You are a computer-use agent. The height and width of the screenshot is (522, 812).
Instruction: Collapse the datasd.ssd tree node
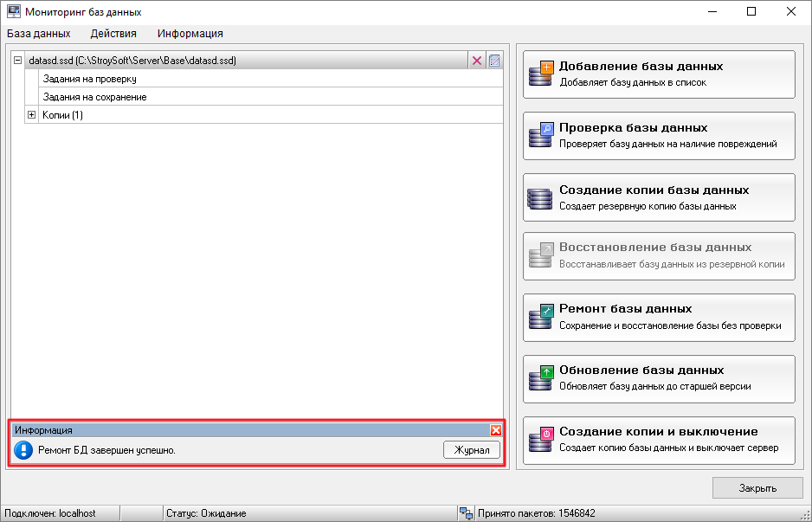[18, 61]
